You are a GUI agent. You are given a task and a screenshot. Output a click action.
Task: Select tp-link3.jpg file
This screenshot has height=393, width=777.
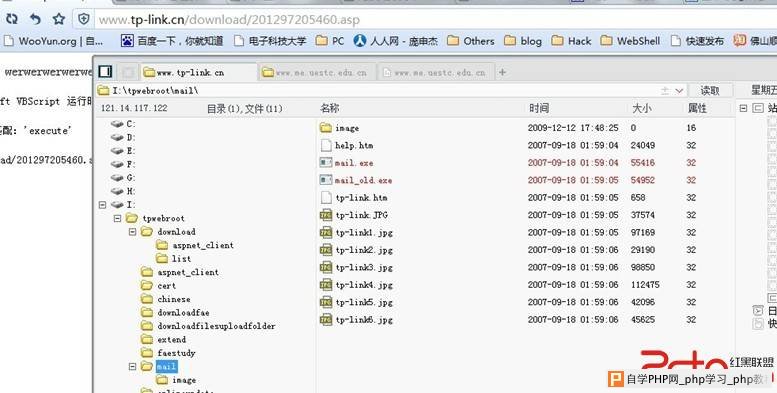pos(356,267)
